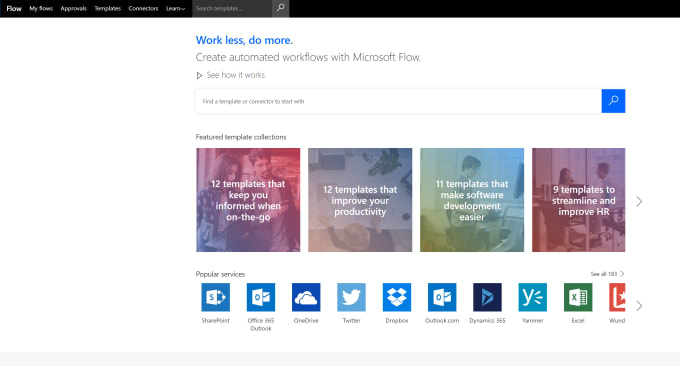Select the Twitter service icon
Viewport: 680px width, 366px height.
point(351,297)
